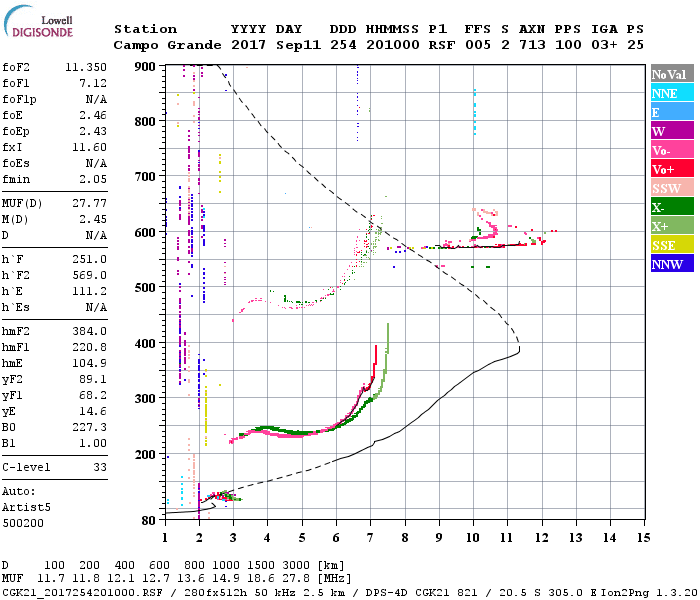Click the hmF2 value 384.0
Screen dimensions: 700x600
[89, 331]
